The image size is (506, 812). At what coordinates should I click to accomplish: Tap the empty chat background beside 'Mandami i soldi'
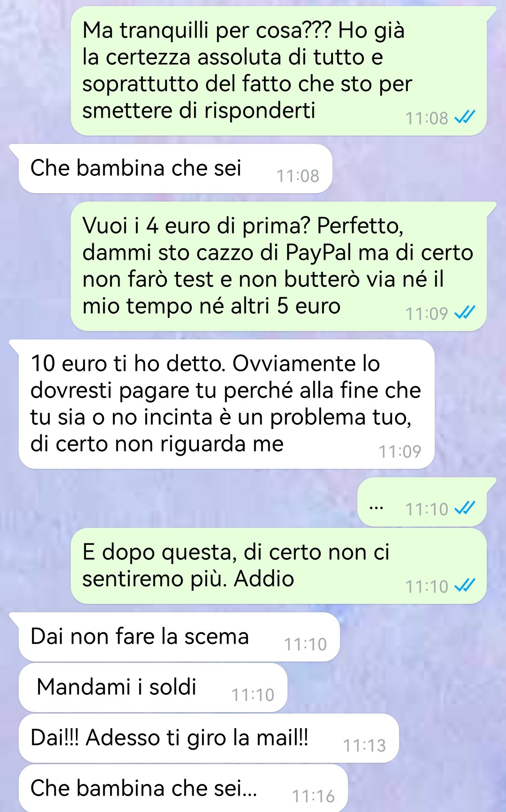pos(394,688)
